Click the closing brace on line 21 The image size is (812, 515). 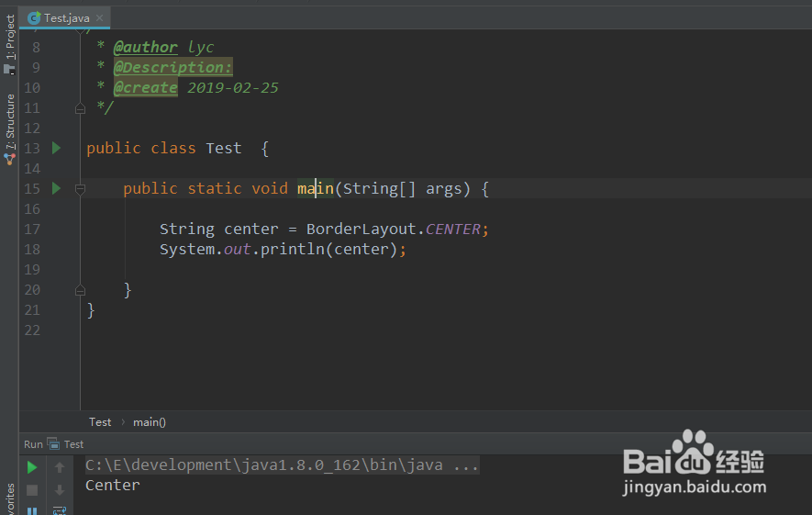pos(91,310)
